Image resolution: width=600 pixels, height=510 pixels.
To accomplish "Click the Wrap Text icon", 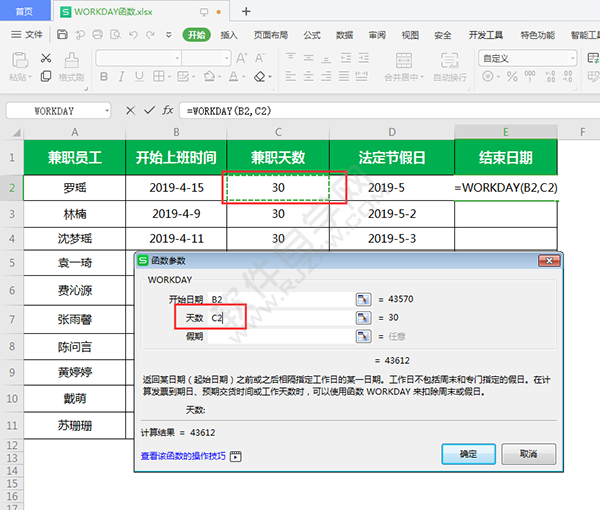I will click(x=450, y=60).
